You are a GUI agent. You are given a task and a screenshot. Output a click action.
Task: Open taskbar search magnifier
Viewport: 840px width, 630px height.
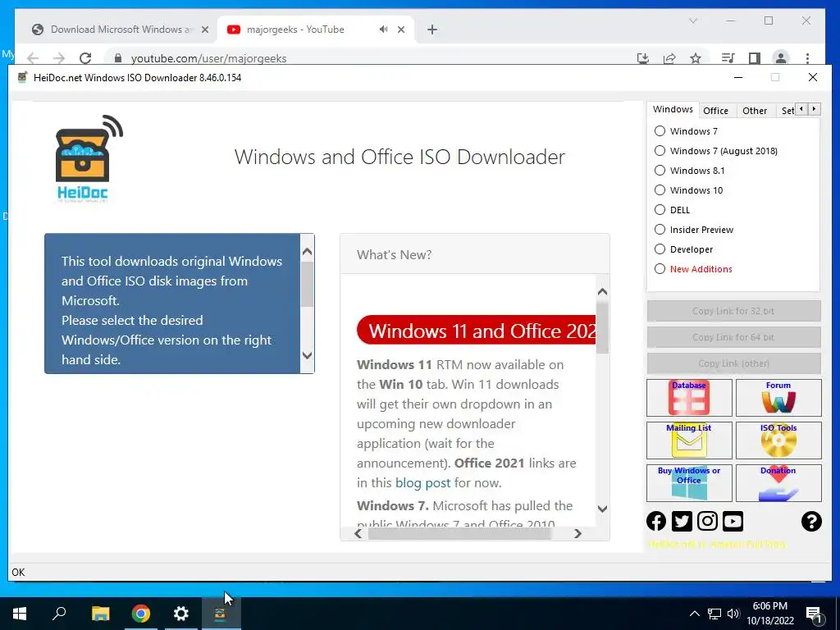click(59, 614)
